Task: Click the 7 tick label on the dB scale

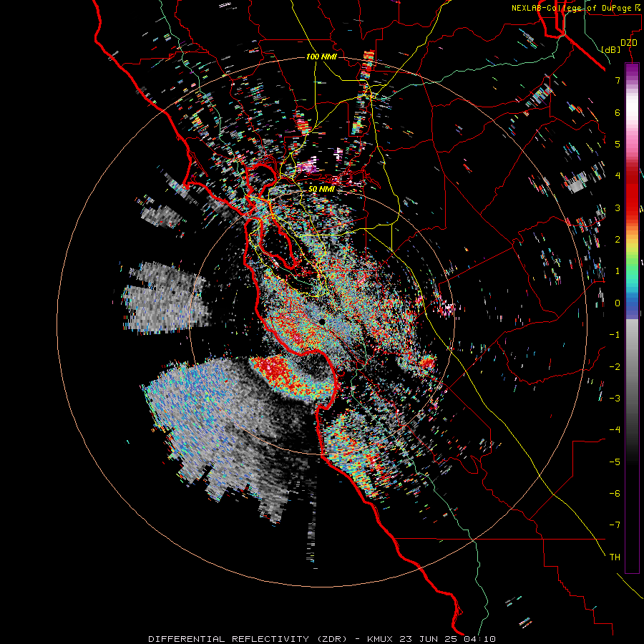Action: point(618,80)
